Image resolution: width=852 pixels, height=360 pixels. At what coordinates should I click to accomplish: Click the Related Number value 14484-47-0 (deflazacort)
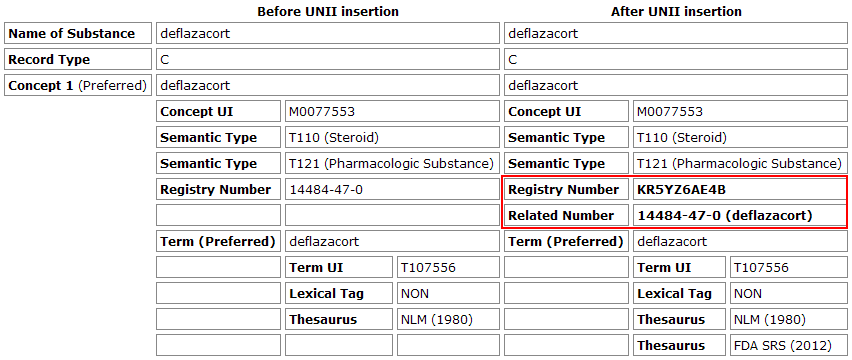point(740,216)
